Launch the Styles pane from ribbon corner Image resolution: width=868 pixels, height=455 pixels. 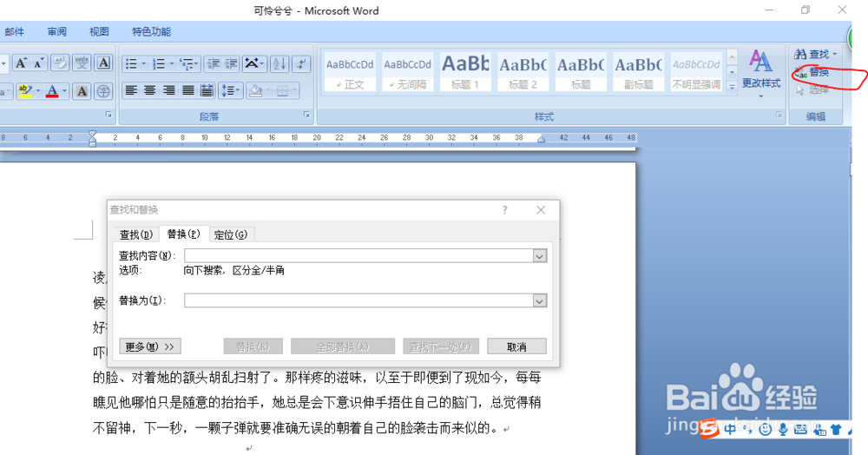coord(779,115)
